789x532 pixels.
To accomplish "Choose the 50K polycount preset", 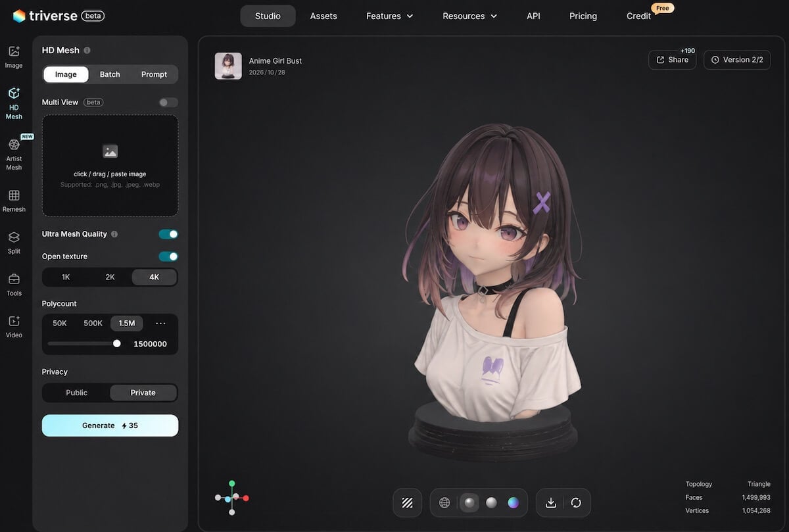I will 60,324.
